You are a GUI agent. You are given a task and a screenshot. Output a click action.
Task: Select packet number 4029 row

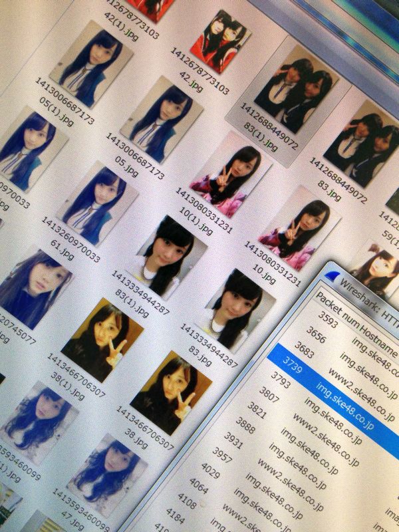click(x=211, y=471)
